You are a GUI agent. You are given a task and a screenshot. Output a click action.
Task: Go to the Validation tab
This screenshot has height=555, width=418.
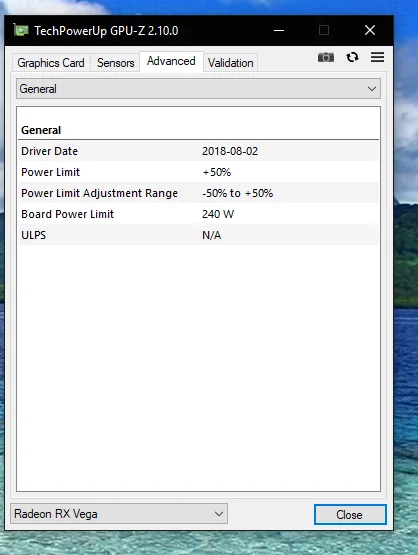pyautogui.click(x=231, y=63)
